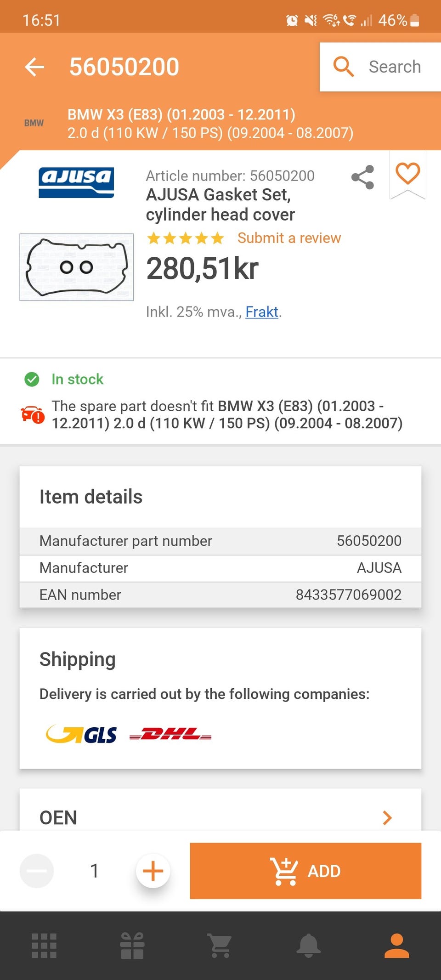Open the Frakt shipping link
Screen dimensions: 441x980
262,312
